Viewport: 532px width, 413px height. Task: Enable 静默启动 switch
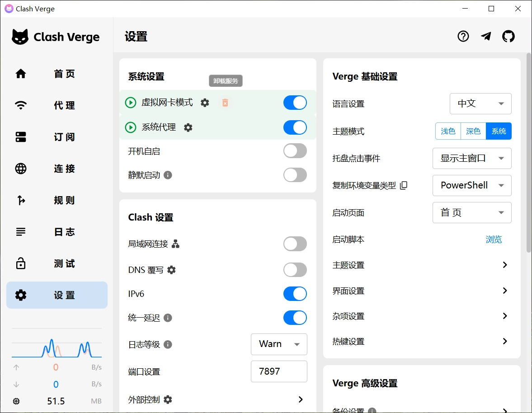click(x=295, y=175)
